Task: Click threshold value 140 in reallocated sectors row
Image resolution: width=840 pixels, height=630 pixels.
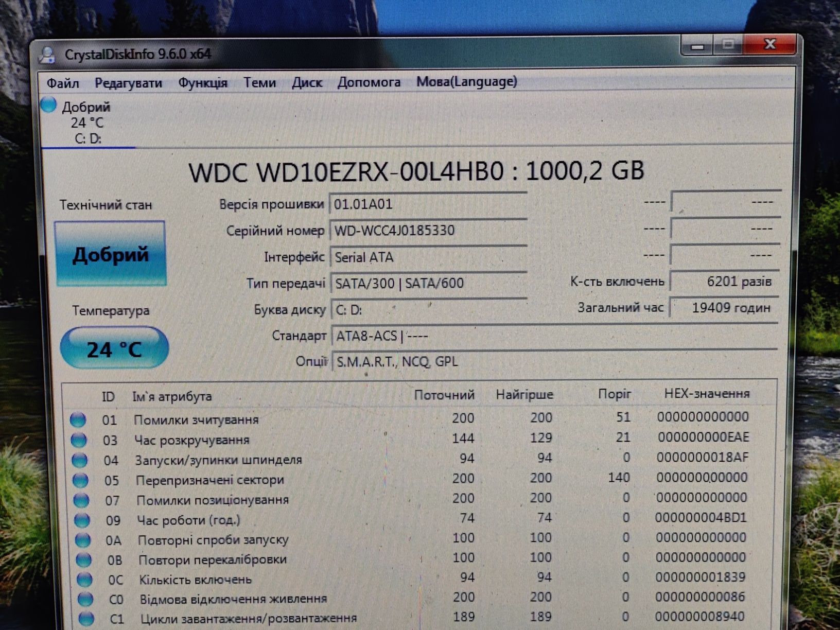Action: 619,478
